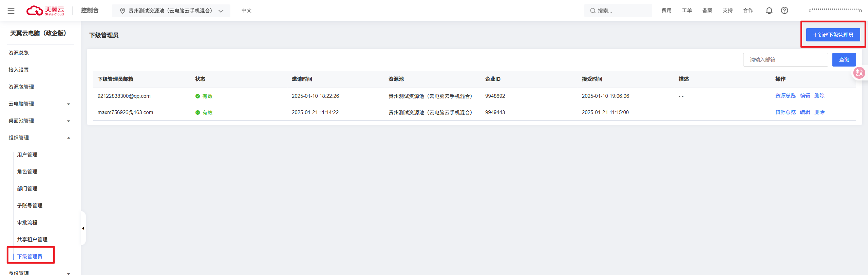Go to 资源包管理 in the sidebar
This screenshot has width=868, height=275.
(21, 87)
